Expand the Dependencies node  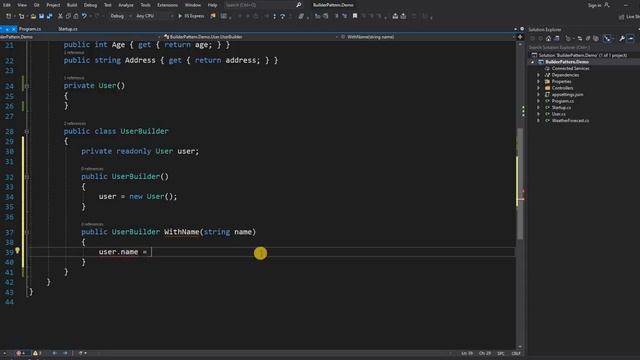538,75
